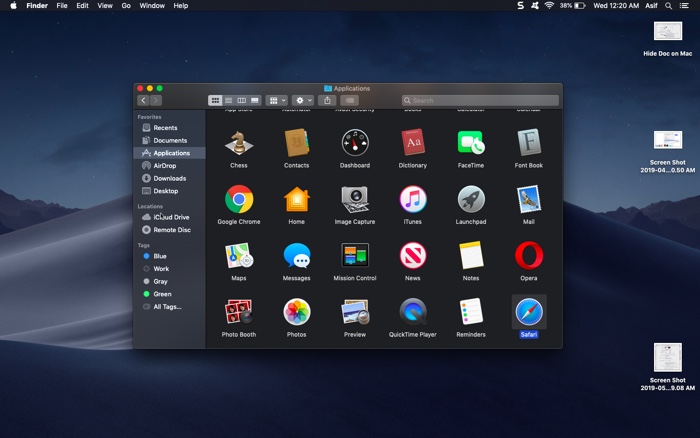This screenshot has width=700, height=438.
Task: Select the Font Book app icon
Action: coord(529,143)
